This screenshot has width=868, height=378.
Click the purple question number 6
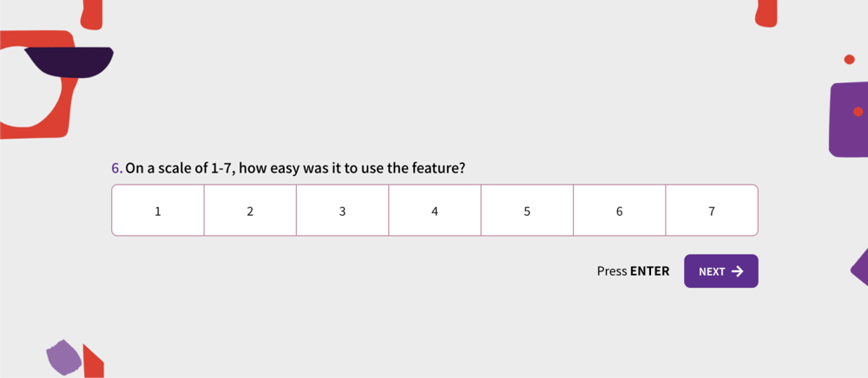pyautogui.click(x=116, y=167)
